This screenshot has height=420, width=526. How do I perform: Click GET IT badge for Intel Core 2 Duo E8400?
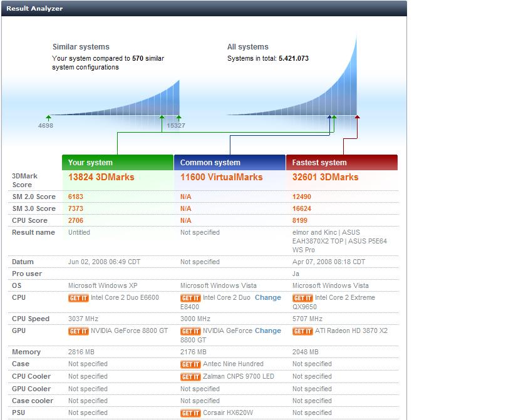click(190, 298)
